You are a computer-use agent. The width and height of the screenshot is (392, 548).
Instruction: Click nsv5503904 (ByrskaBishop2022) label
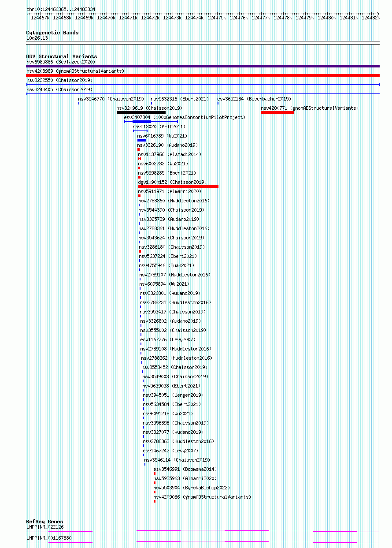click(192, 488)
